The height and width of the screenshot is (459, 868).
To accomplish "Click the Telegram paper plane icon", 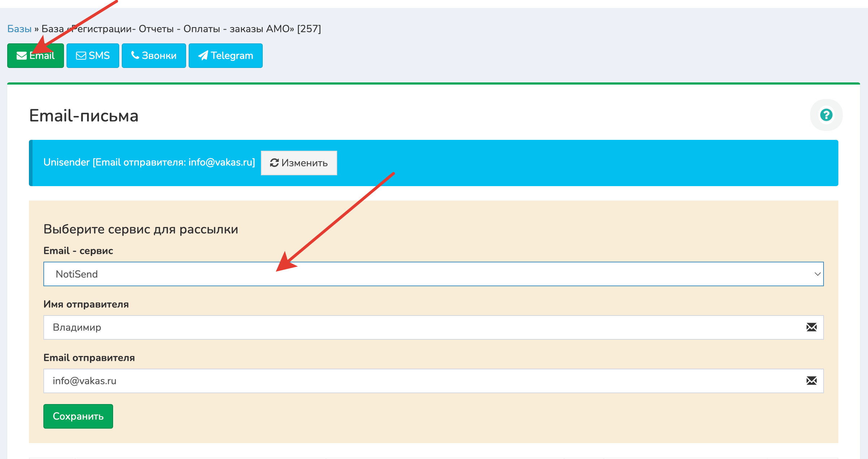I will pyautogui.click(x=203, y=55).
